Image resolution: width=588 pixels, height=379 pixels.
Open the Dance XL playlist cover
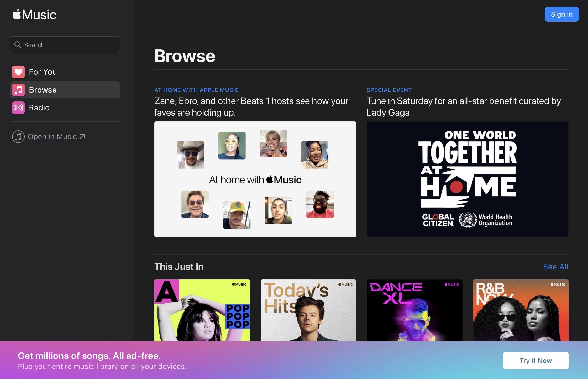(x=414, y=310)
